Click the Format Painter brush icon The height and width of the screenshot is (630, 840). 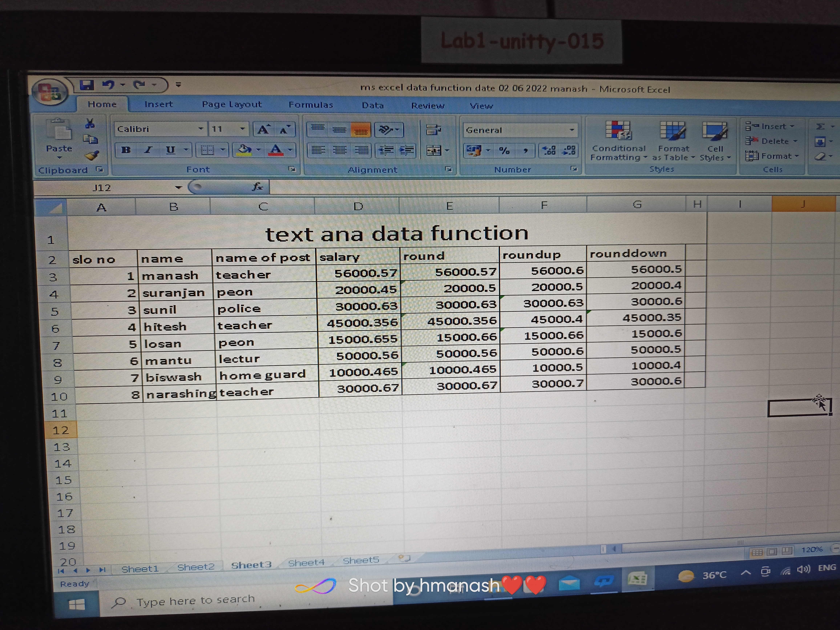point(92,156)
